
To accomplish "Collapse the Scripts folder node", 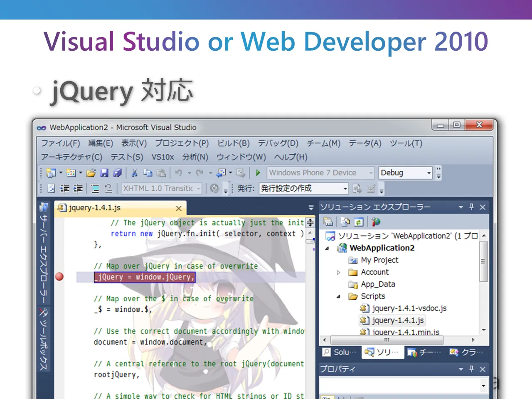I will click(x=338, y=297).
